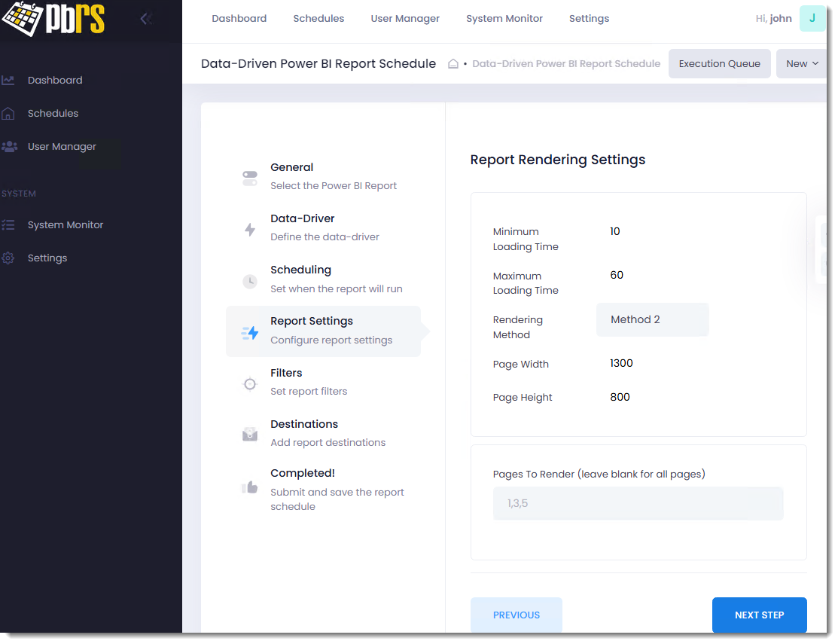This screenshot has height=644, width=838.
Task: Click the Completed thumbs-up icon
Action: pos(249,487)
